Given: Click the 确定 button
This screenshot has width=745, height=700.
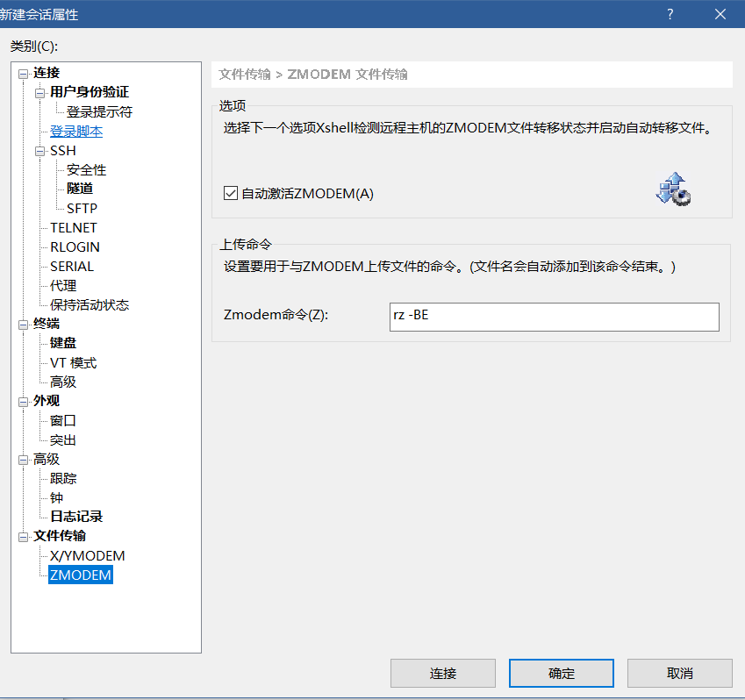Looking at the screenshot, I should pyautogui.click(x=561, y=673).
